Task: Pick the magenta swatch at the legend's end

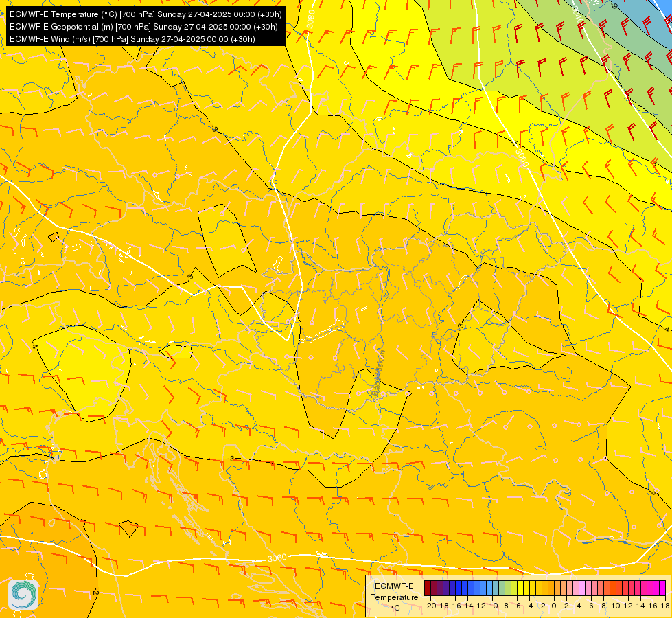Action: click(x=662, y=588)
